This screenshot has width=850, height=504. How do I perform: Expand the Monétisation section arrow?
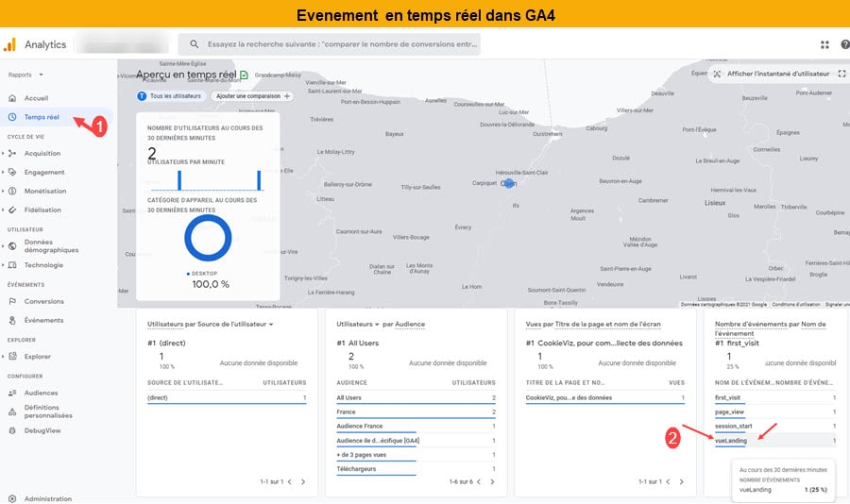[x=3, y=191]
